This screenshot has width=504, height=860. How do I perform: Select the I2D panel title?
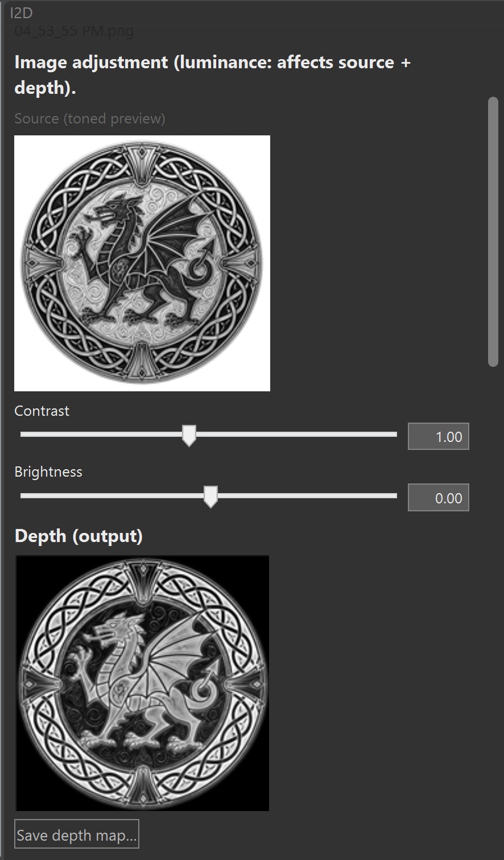[x=22, y=13]
